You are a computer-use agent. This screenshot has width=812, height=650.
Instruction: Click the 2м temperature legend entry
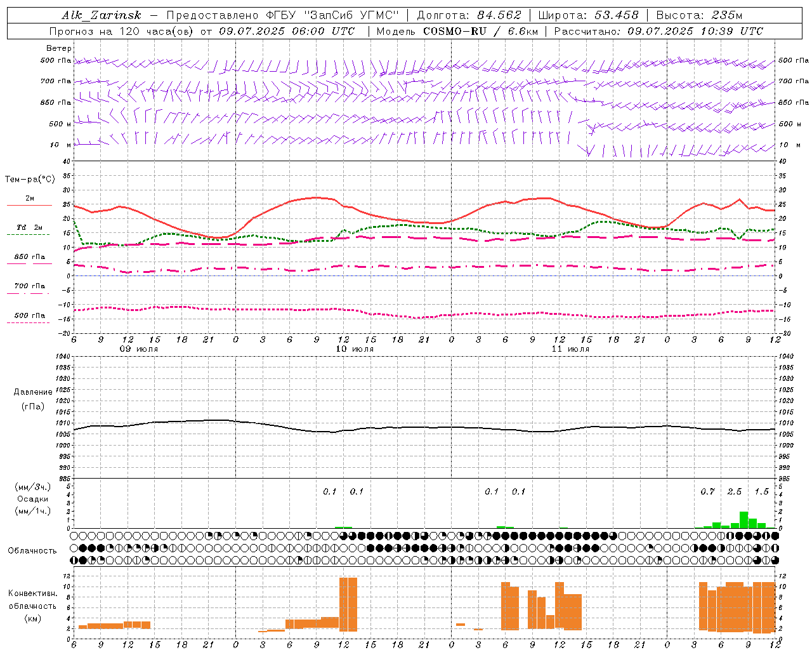pos(30,199)
